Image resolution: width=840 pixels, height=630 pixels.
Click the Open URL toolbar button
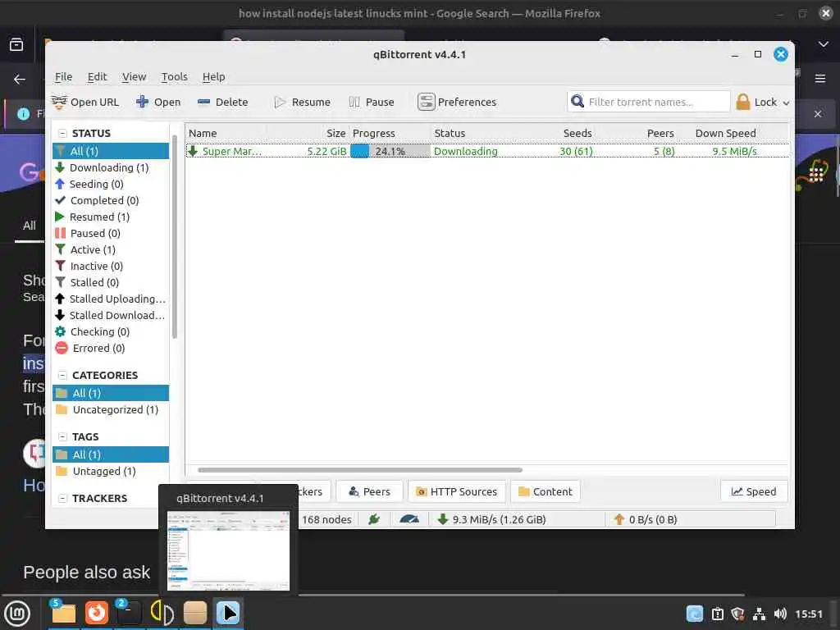pos(85,102)
